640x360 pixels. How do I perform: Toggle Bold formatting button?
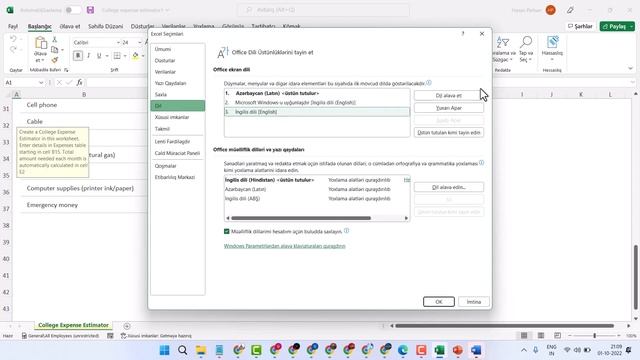pyautogui.click(x=78, y=56)
